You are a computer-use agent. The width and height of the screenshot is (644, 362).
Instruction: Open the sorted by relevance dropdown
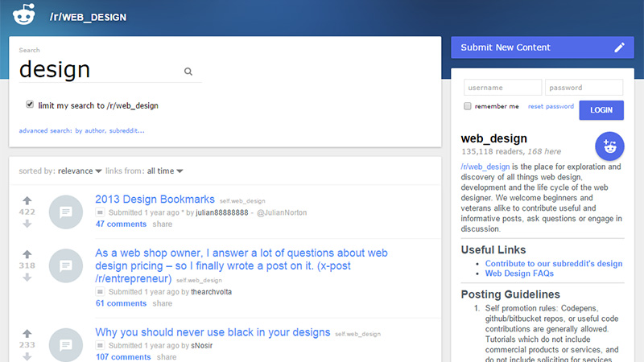tap(79, 171)
